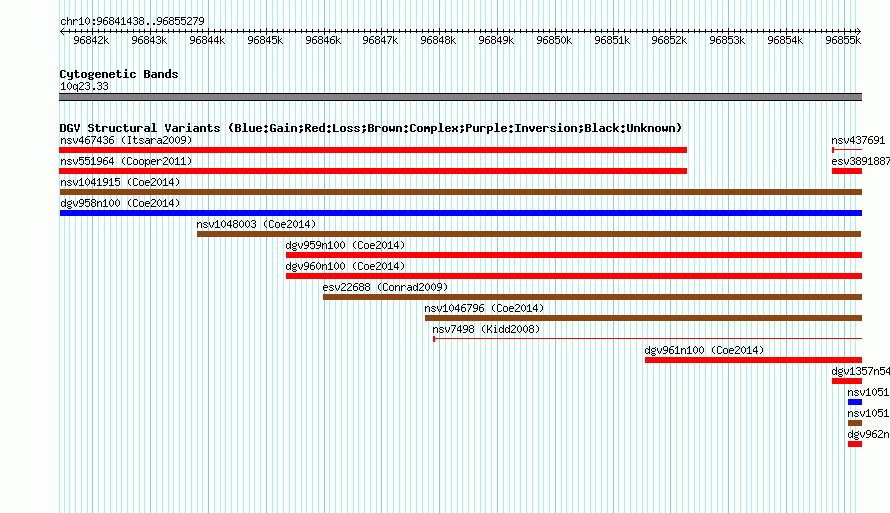890x513 pixels.
Task: Click the nsv437691 variant label
Action: [x=858, y=140]
